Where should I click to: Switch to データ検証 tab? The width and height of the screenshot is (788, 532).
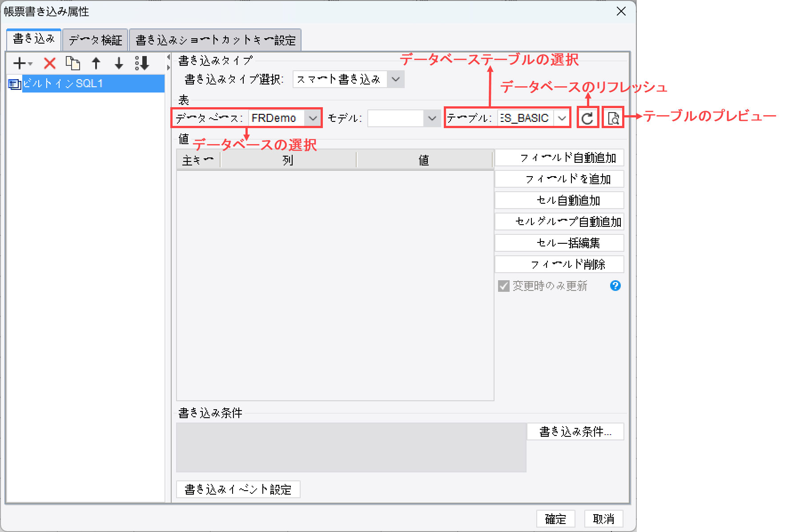point(95,40)
